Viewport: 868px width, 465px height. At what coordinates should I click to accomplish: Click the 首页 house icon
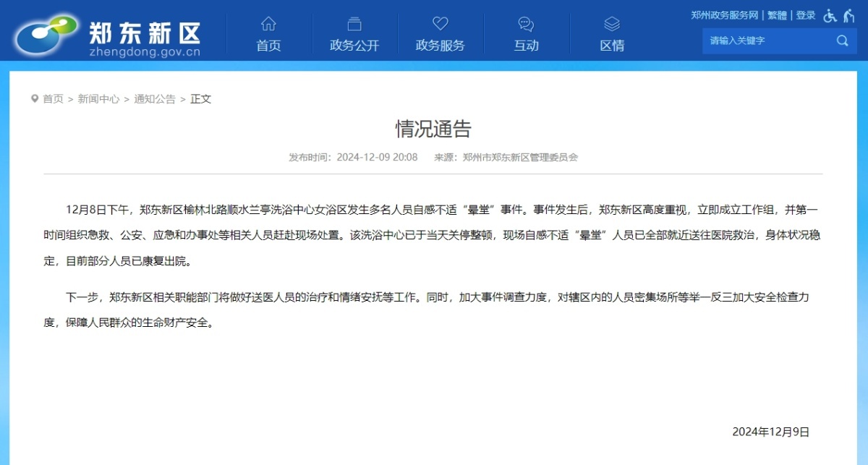268,23
